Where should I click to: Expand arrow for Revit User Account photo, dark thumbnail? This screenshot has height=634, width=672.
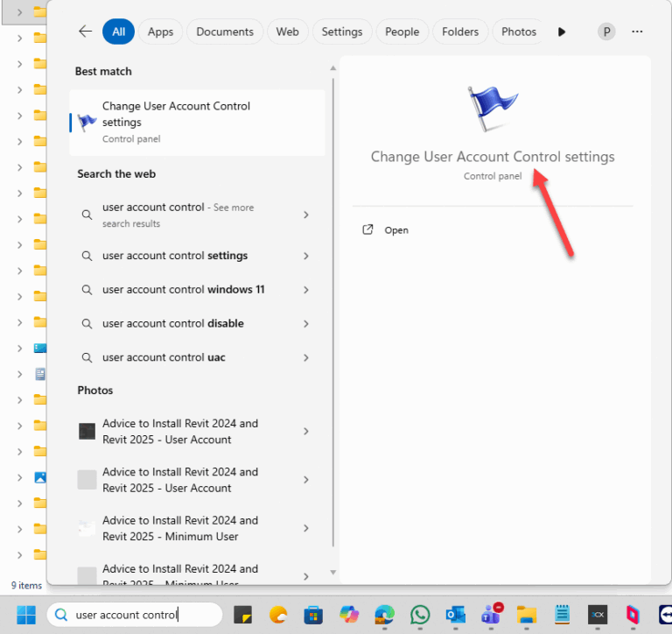tap(306, 431)
